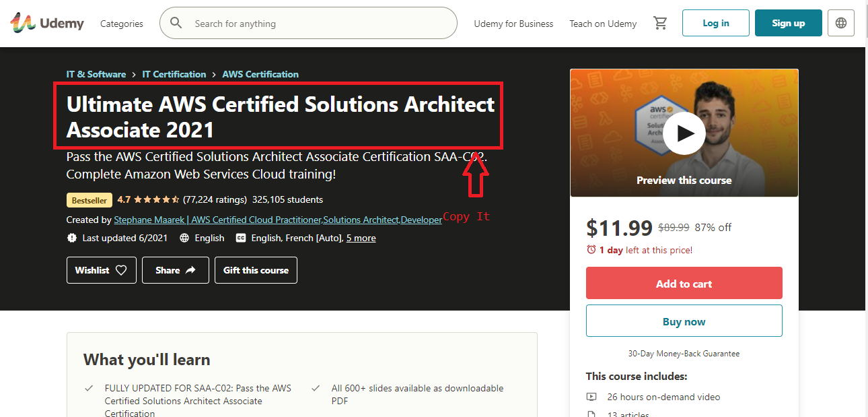The height and width of the screenshot is (417, 868).
Task: Navigate to the AWS Certification breadcrumb
Action: click(x=260, y=74)
